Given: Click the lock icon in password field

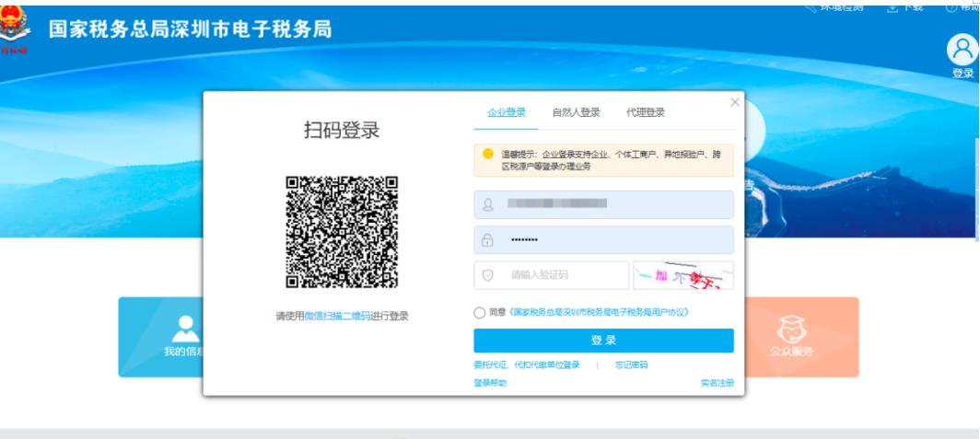Looking at the screenshot, I should (x=488, y=240).
